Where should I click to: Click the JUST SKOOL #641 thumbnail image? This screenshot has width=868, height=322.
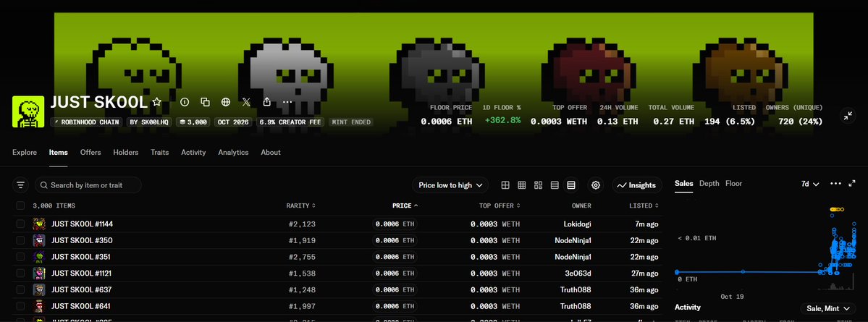39,306
